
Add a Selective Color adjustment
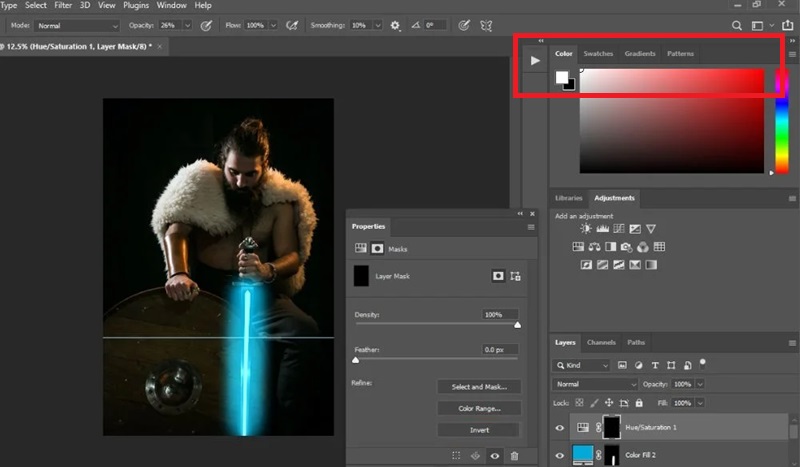635,265
